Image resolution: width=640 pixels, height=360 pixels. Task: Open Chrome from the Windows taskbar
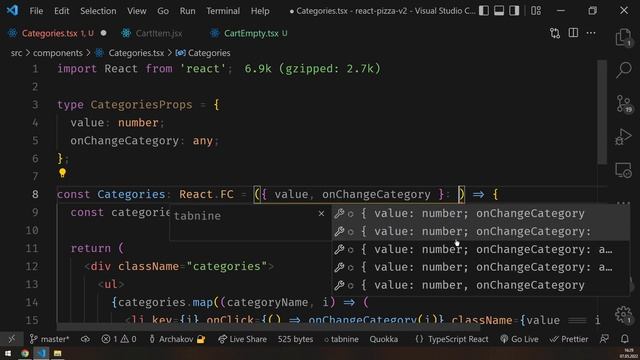[x=25, y=353]
